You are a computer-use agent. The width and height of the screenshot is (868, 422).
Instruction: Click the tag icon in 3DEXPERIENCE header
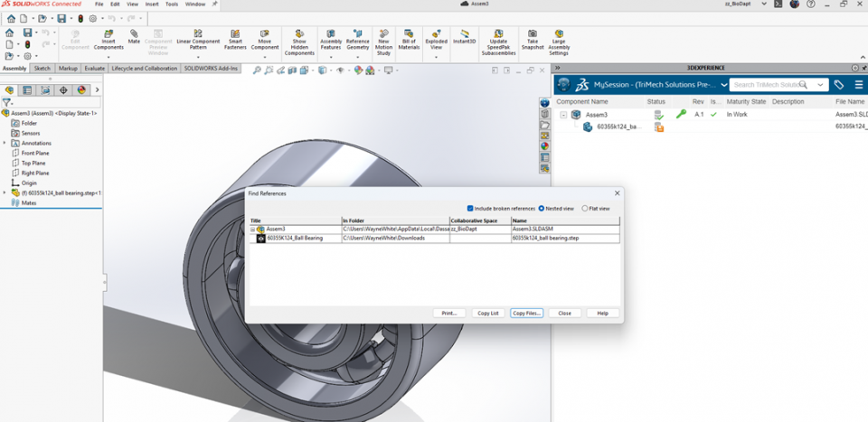pyautogui.click(x=839, y=85)
